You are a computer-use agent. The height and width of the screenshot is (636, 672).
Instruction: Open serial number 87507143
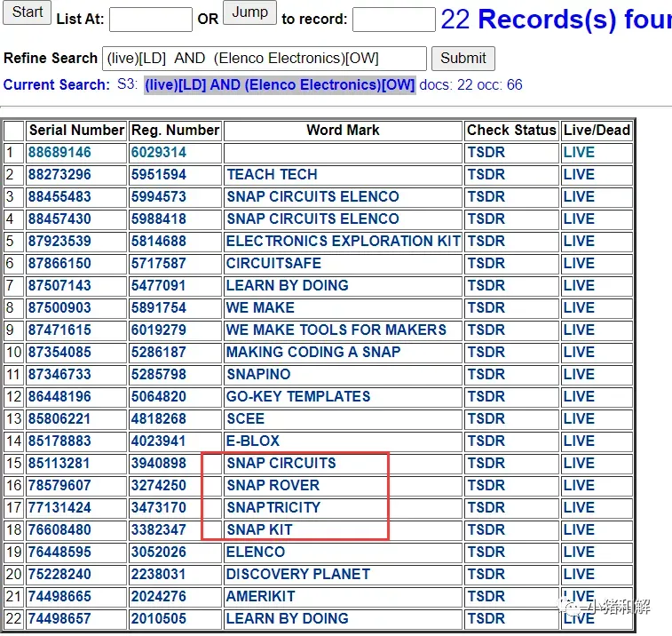[x=59, y=286]
